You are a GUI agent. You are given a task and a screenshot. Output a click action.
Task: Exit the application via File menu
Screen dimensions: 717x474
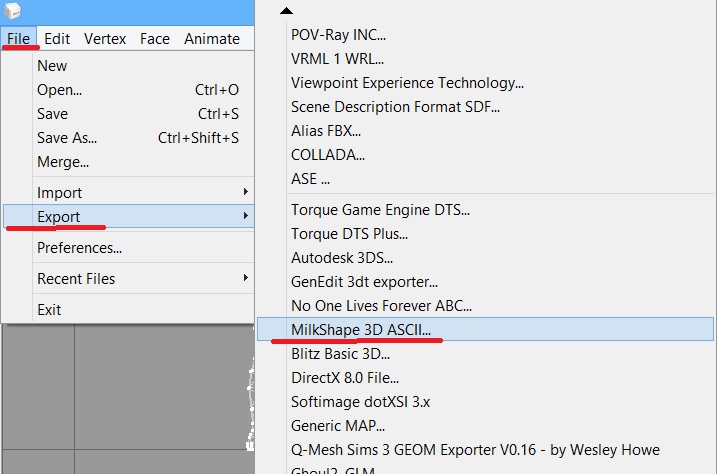click(x=49, y=310)
